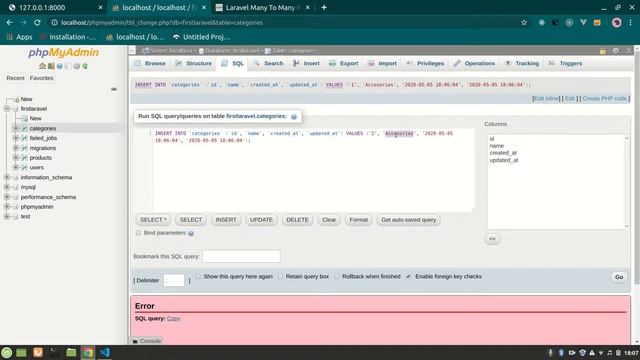Open the Search tab
640x360 pixels.
(268, 63)
